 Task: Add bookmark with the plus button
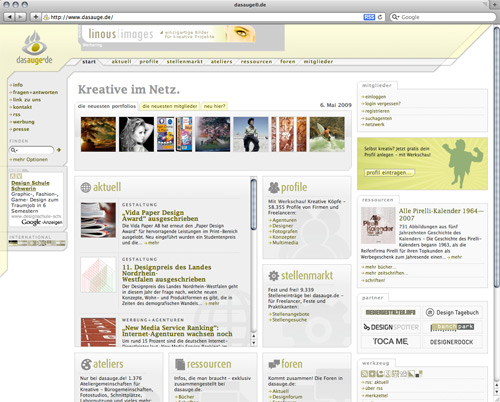click(35, 17)
